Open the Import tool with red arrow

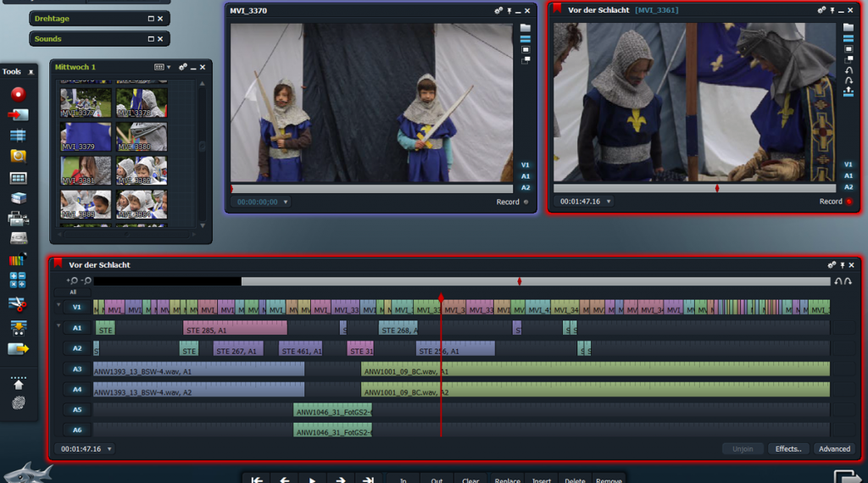[x=18, y=114]
